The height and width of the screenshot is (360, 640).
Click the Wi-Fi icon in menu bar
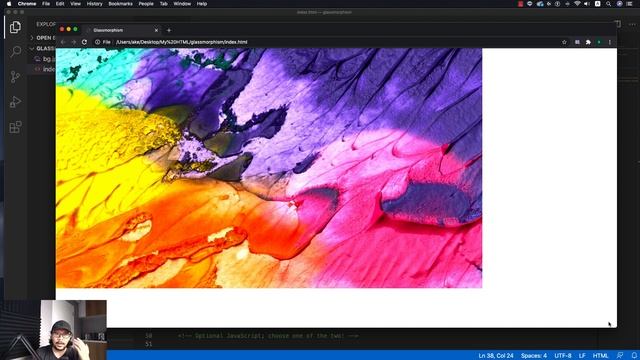(577, 4)
